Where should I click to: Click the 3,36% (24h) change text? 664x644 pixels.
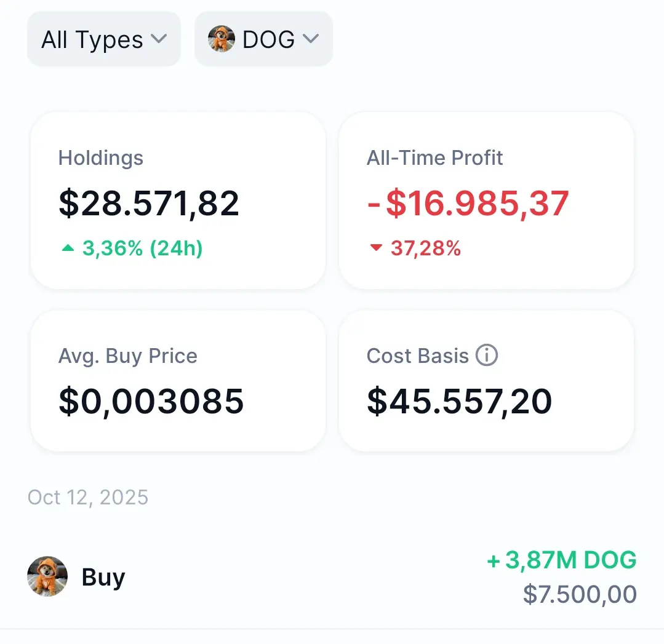[x=142, y=248]
